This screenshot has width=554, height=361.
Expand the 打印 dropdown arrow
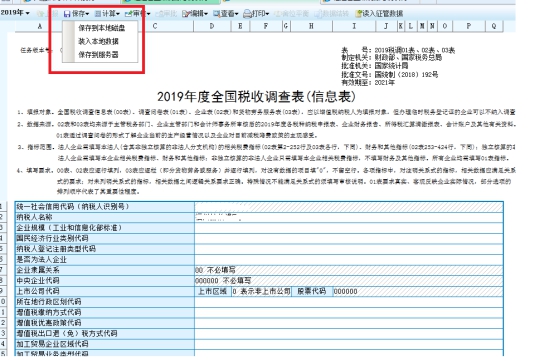267,14
